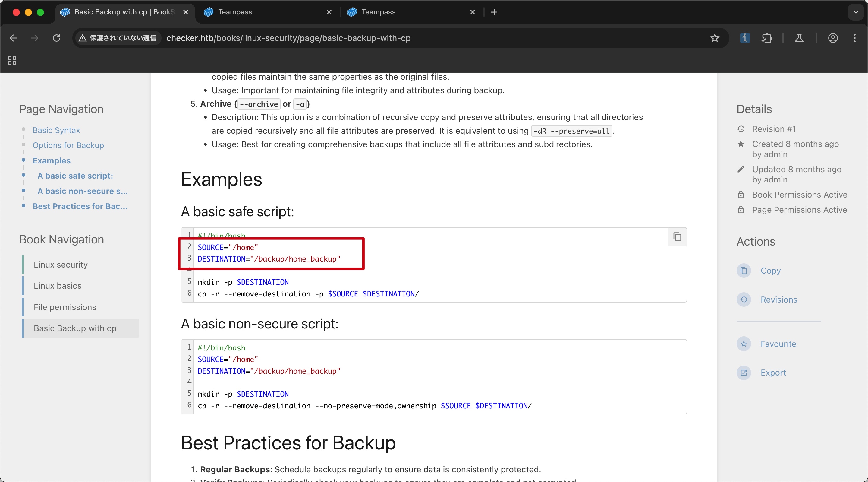
Task: Click the Export action icon
Action: 743,373
